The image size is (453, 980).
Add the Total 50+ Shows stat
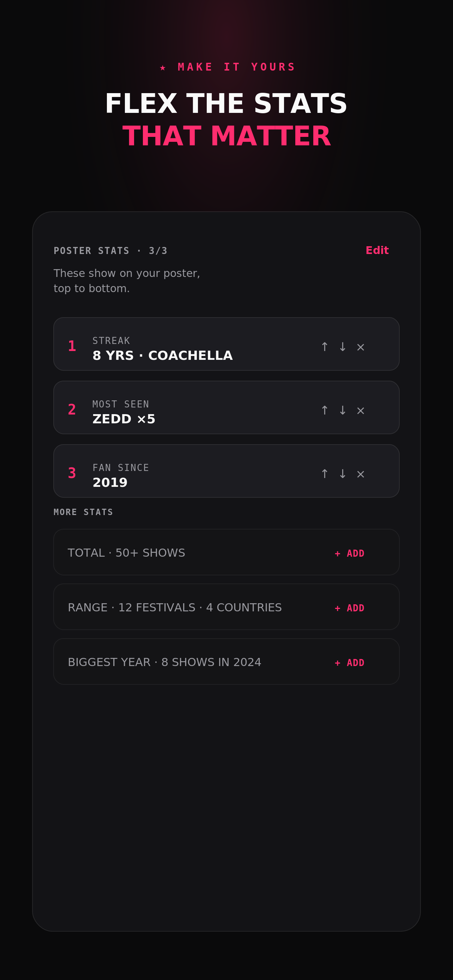pyautogui.click(x=350, y=553)
